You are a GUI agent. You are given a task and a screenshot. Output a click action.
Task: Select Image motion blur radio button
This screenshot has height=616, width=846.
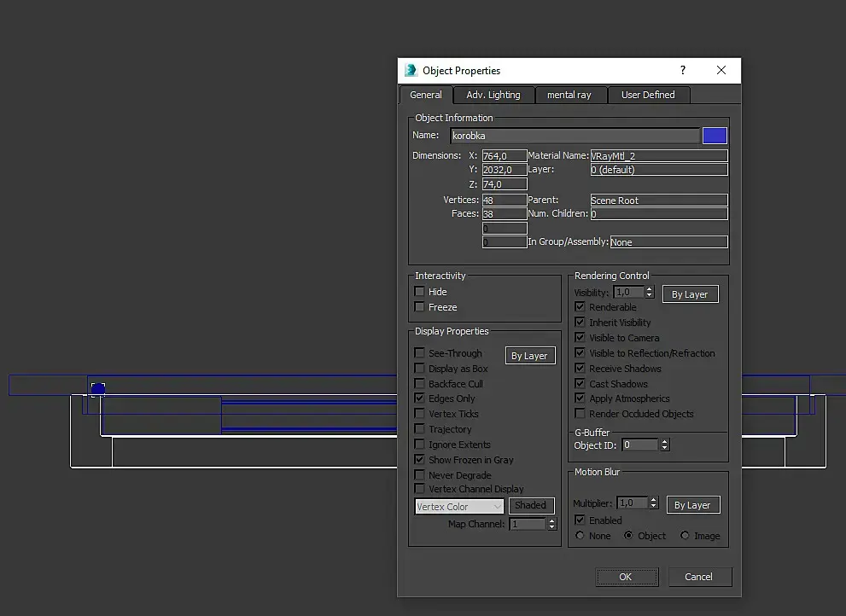685,536
